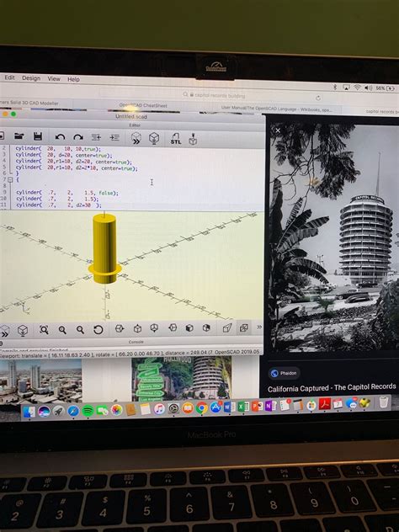The width and height of the screenshot is (399, 532).
Task: Collapse the code block at line 7
Action: pos(10,179)
